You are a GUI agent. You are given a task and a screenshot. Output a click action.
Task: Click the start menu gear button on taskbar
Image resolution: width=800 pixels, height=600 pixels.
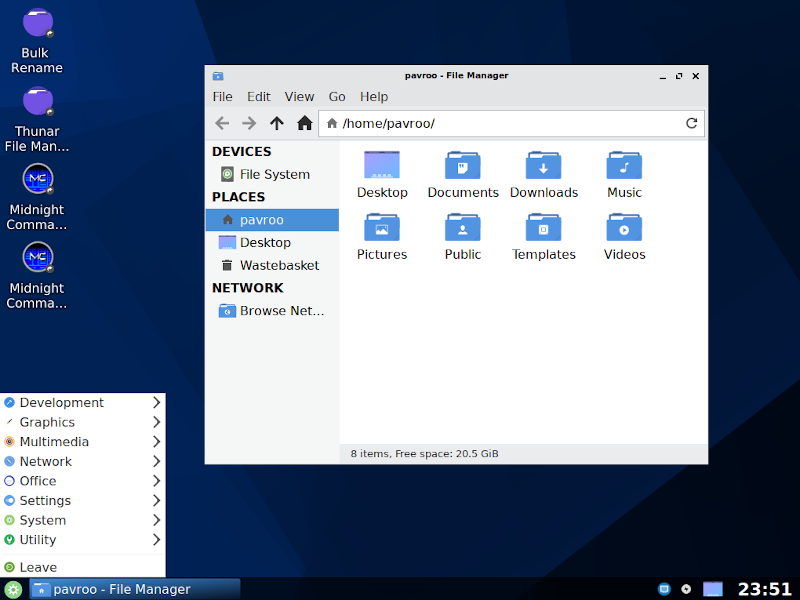point(13,590)
